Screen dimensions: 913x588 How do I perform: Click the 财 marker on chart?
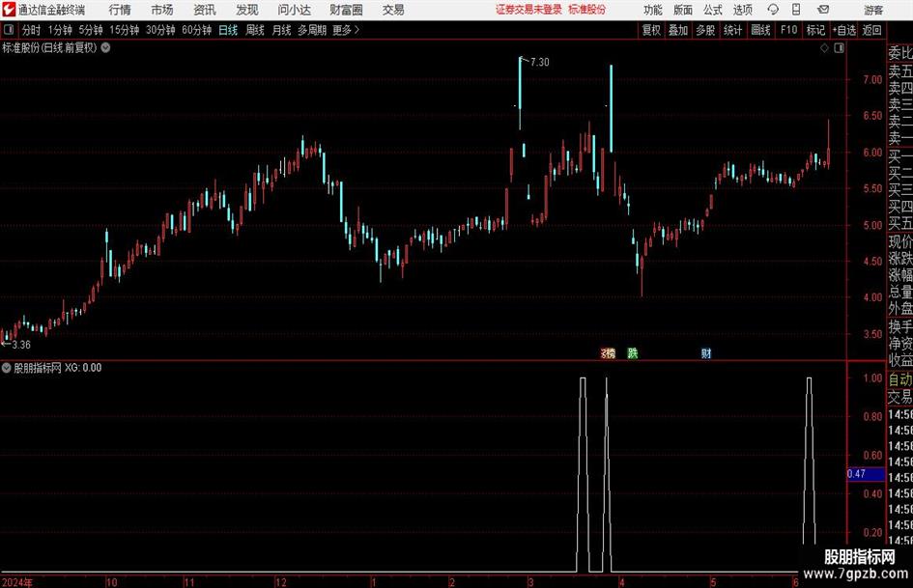(x=705, y=352)
